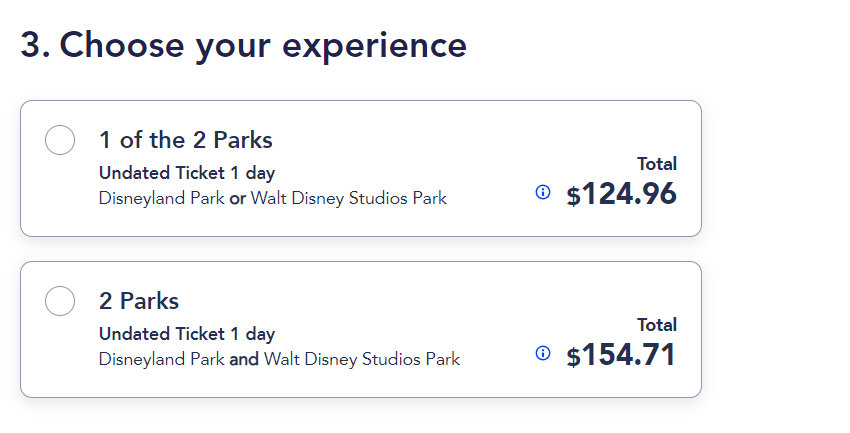Click the bold "or" in first park description
Image resolution: width=850 pixels, height=433 pixels.
pos(238,198)
